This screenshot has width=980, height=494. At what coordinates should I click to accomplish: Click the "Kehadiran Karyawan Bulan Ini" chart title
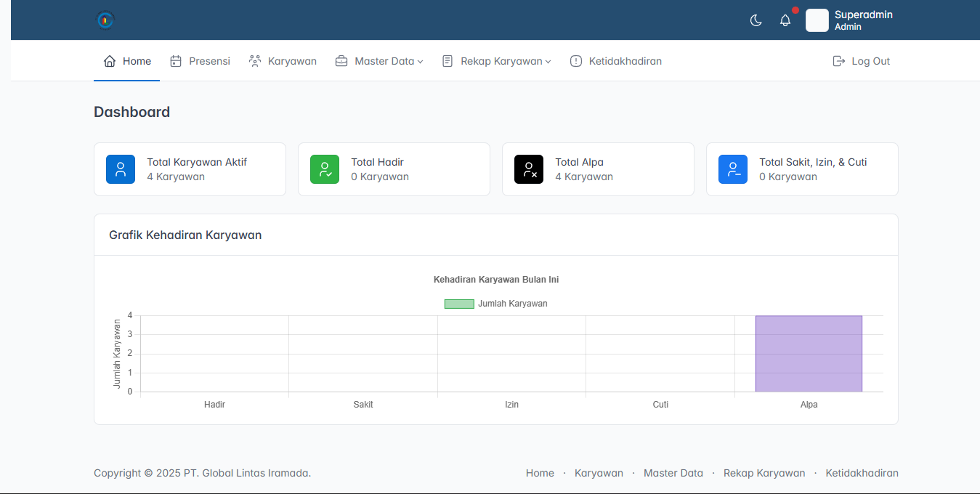[496, 280]
